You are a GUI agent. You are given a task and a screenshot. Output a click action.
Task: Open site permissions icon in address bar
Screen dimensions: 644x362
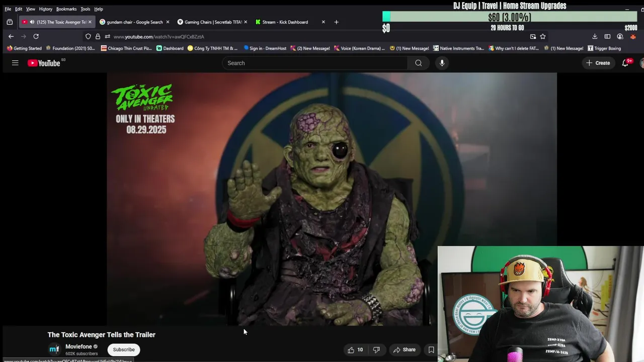107,36
